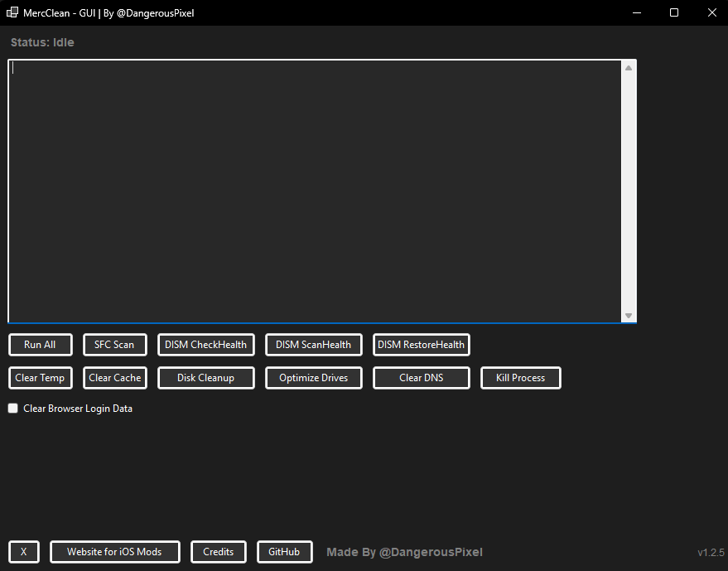Open the Kill Process tool
Screen dimensions: 728x571
pos(520,377)
